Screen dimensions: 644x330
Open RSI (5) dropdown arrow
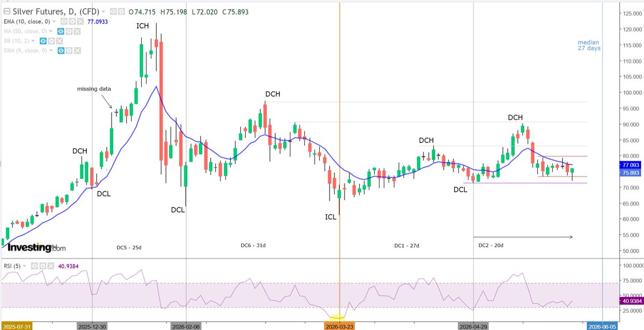pos(25,266)
